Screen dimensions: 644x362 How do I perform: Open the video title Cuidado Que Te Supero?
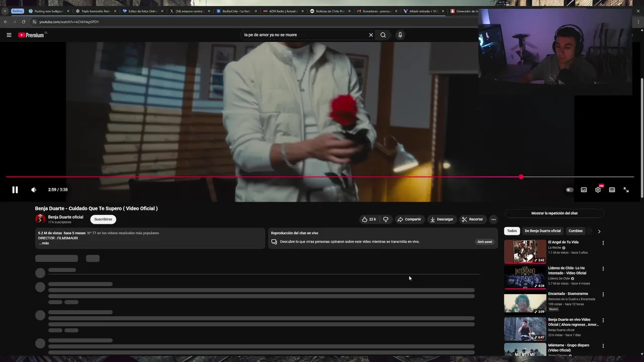click(96, 209)
